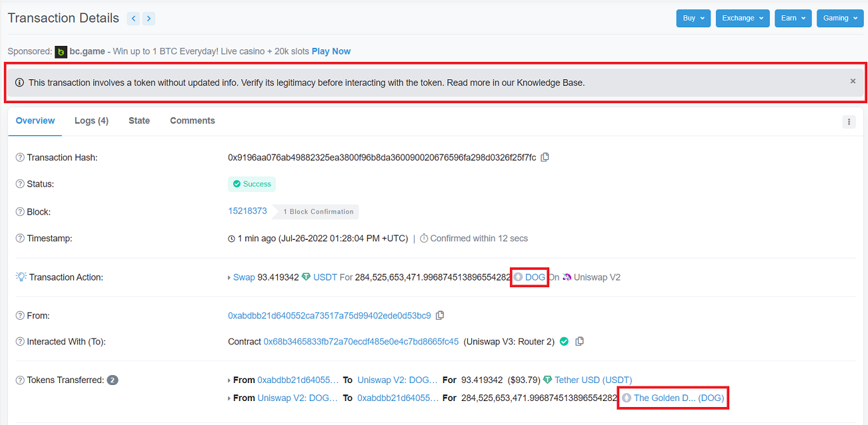Image resolution: width=868 pixels, height=425 pixels.
Task: Dismiss the token warning banner
Action: [853, 81]
